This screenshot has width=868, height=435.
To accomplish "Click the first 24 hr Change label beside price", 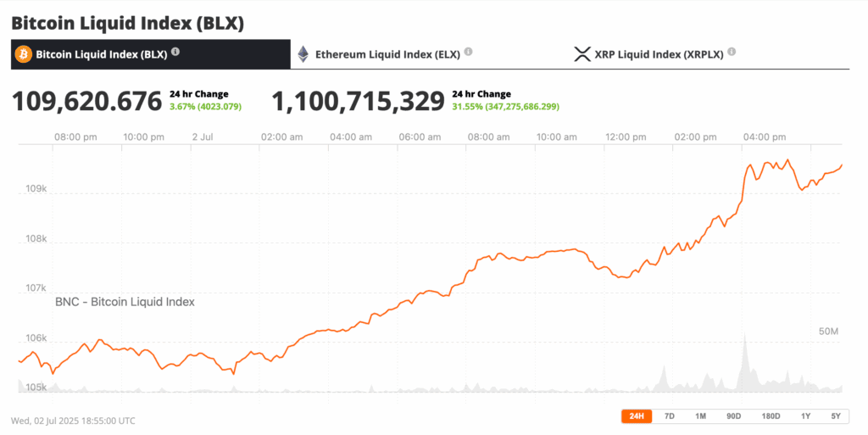I will tap(198, 94).
